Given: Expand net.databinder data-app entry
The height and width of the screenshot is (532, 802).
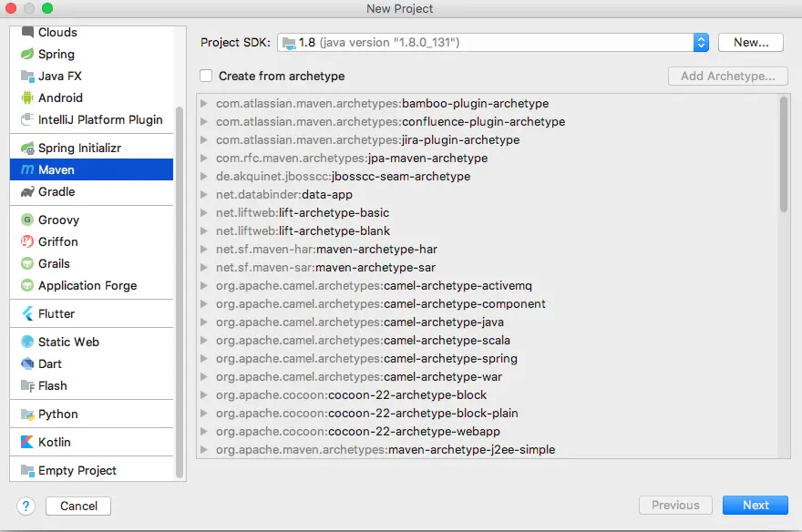Looking at the screenshot, I should [x=203, y=194].
